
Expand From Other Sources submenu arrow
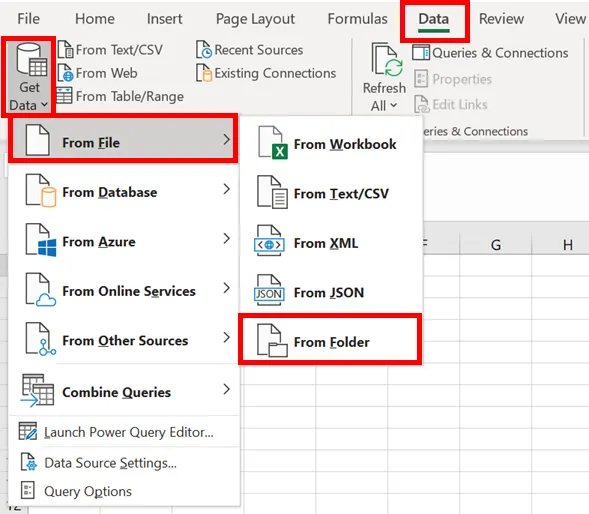(226, 337)
